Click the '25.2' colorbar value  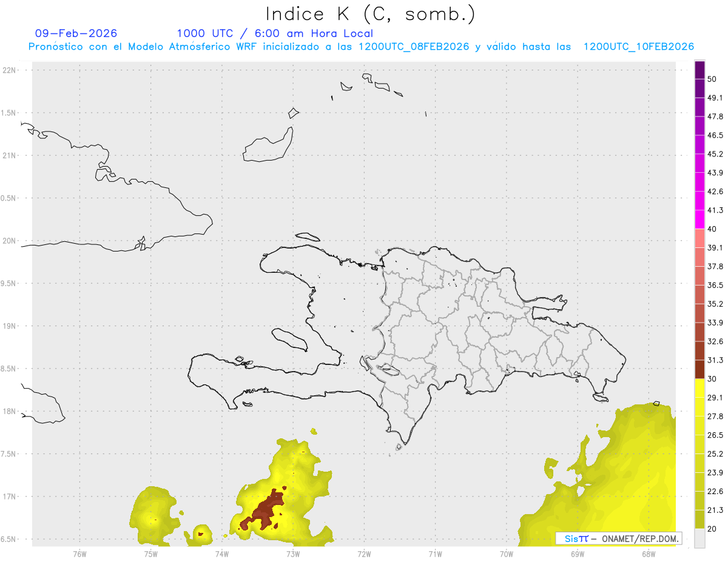tap(715, 453)
